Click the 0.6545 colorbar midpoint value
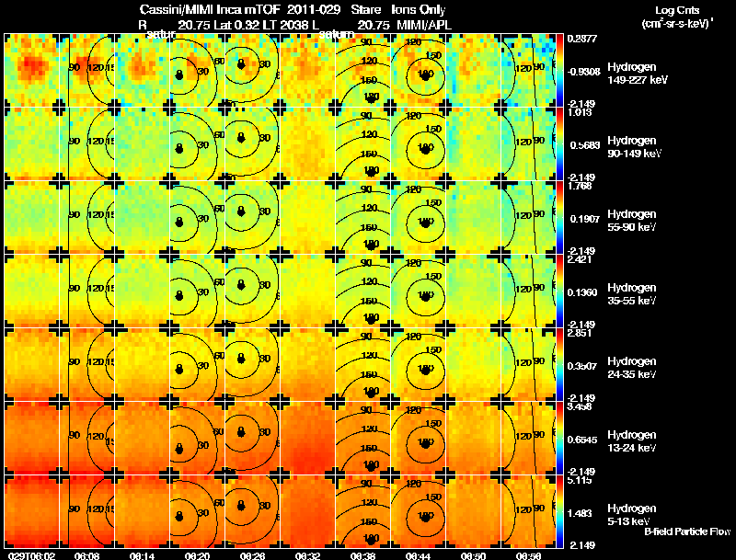736x560 pixels. pos(583,440)
